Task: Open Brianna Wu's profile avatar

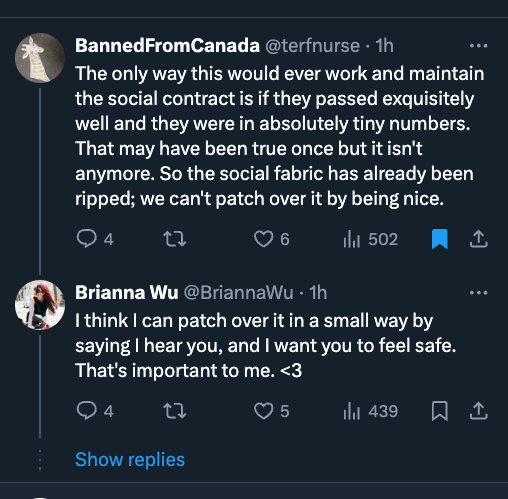Action: 40,305
